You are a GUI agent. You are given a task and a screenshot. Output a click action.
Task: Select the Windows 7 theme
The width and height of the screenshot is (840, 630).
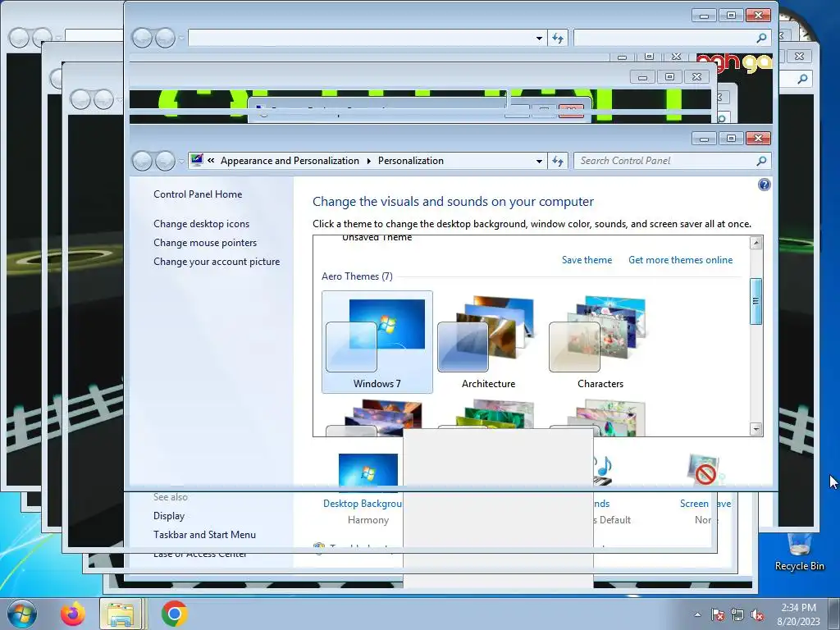pyautogui.click(x=377, y=342)
